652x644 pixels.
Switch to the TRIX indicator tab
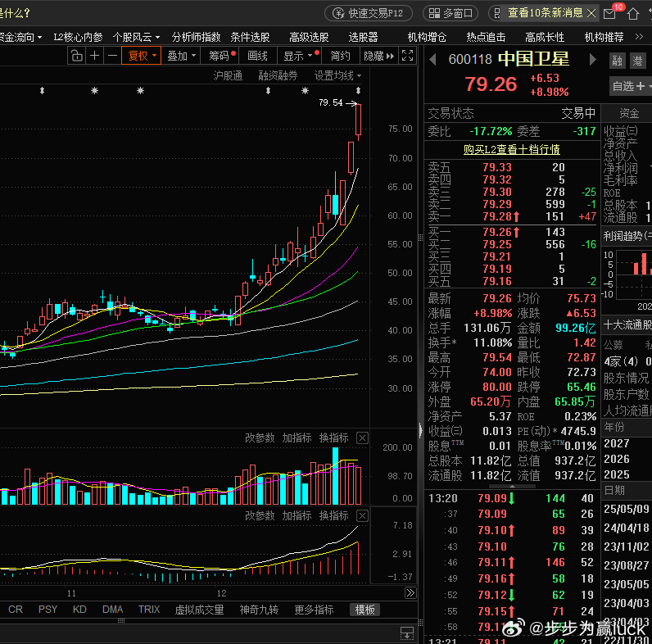(149, 610)
